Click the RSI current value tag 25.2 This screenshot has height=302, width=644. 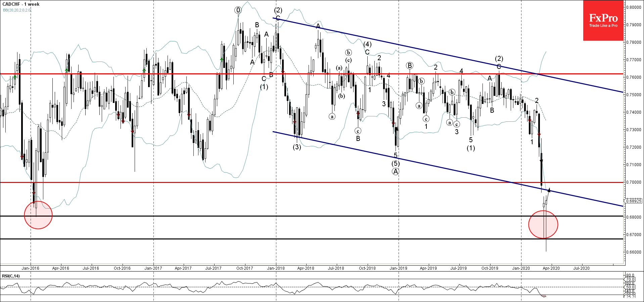630,297
